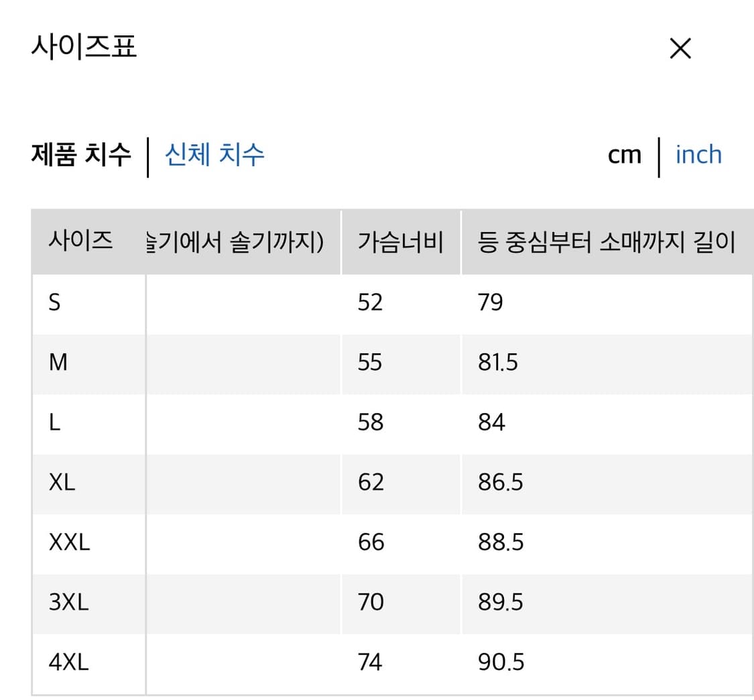Switch units back to cm
The height and width of the screenshot is (700, 754).
[624, 154]
